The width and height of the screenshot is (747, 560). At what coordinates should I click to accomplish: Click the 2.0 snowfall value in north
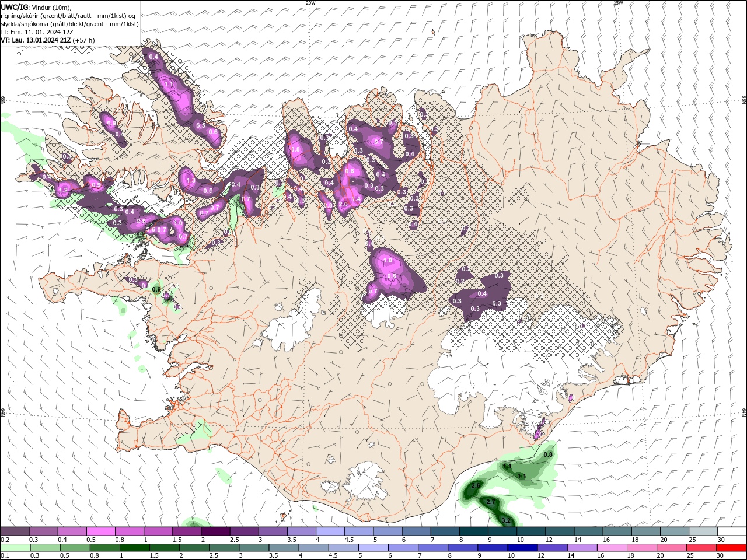point(343,205)
